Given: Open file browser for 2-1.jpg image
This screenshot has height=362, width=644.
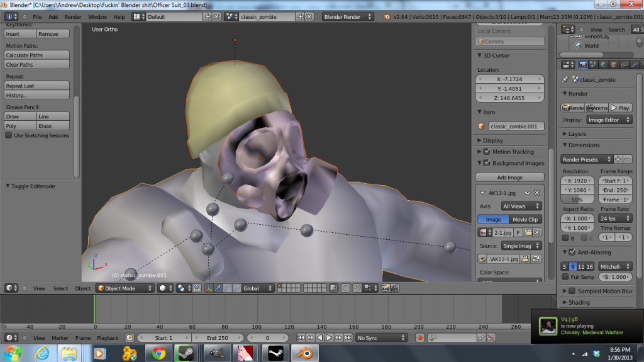Looking at the screenshot, I should [528, 232].
